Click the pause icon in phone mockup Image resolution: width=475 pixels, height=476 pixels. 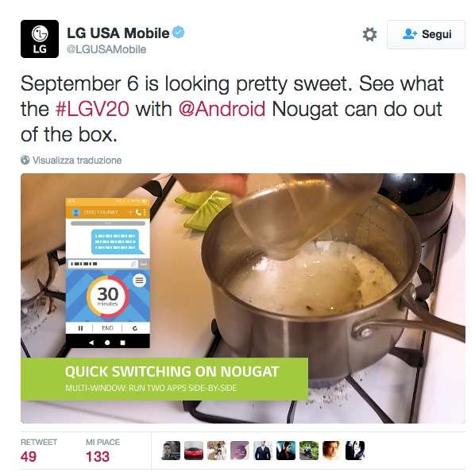tap(80, 328)
